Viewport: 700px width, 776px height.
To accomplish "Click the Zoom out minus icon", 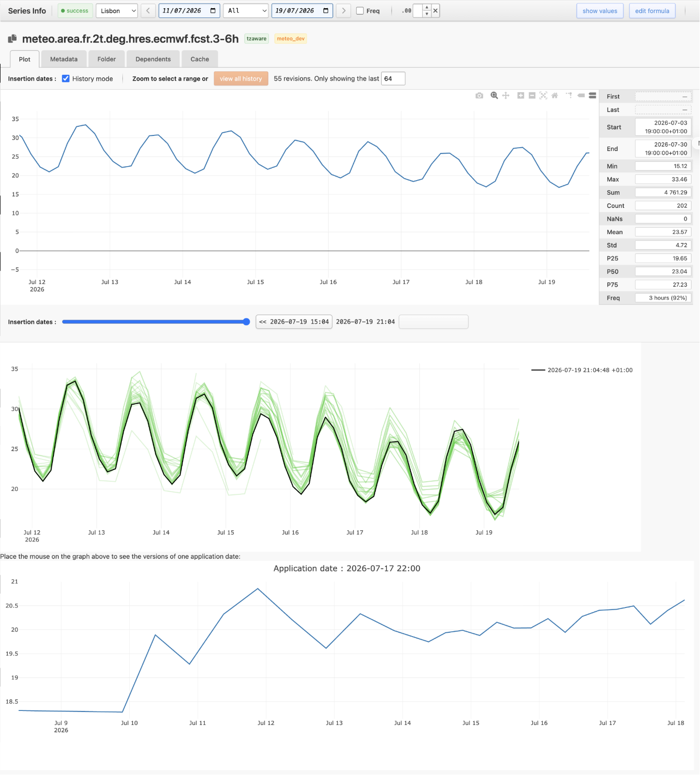I will pos(532,96).
